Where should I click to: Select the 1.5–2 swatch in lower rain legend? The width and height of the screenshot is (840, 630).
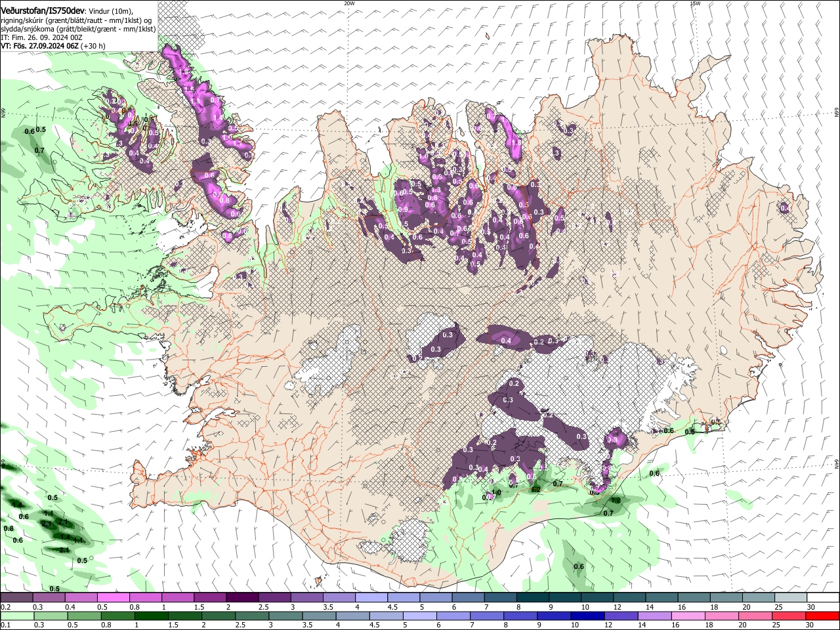pyautogui.click(x=184, y=616)
